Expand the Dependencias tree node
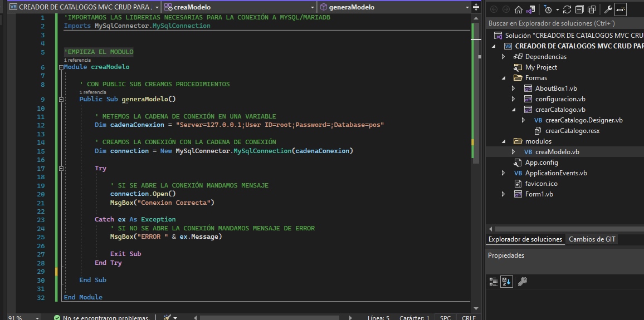This screenshot has width=644, height=320. click(x=504, y=57)
